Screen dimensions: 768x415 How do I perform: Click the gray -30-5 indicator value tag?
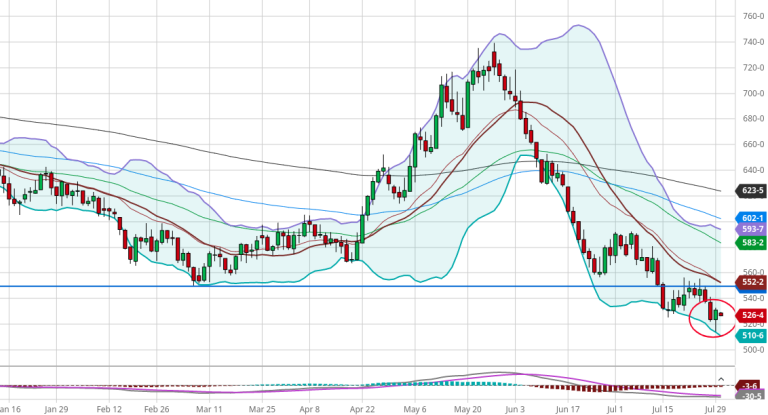(x=750, y=398)
